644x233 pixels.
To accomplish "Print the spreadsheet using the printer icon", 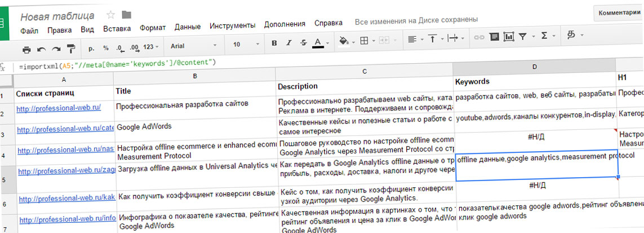I will pos(26,50).
